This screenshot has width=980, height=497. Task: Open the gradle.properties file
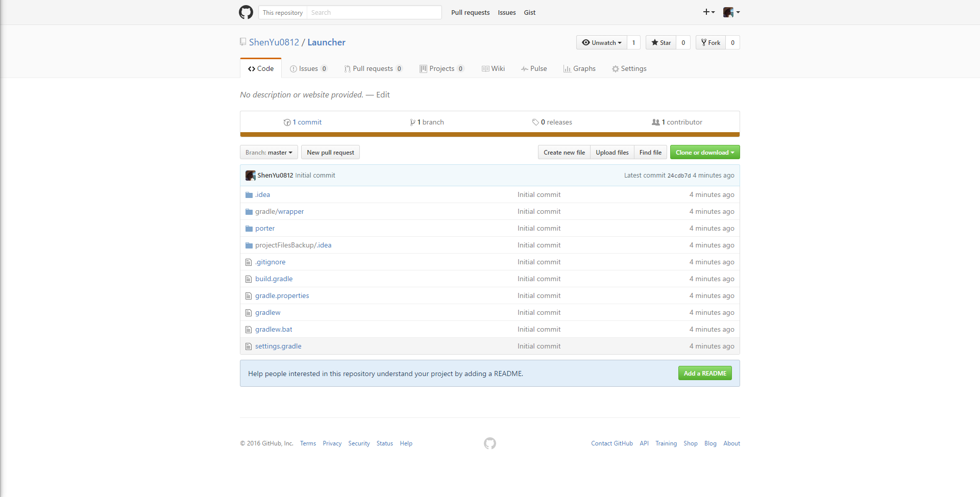(x=282, y=295)
